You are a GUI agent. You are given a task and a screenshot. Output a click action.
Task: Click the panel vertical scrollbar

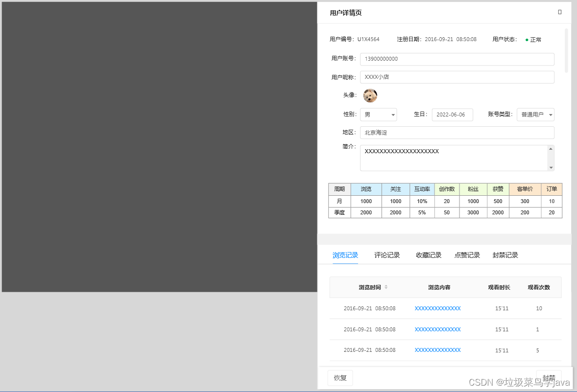(x=566, y=50)
